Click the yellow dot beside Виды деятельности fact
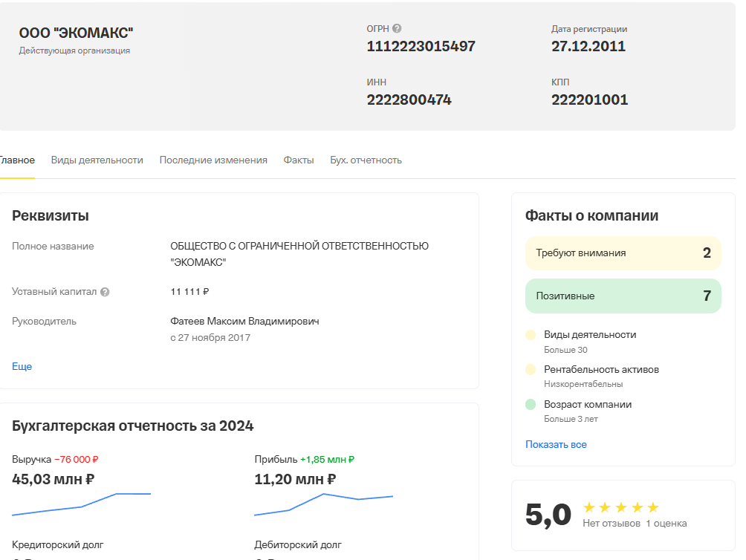746x560 pixels. tap(531, 335)
